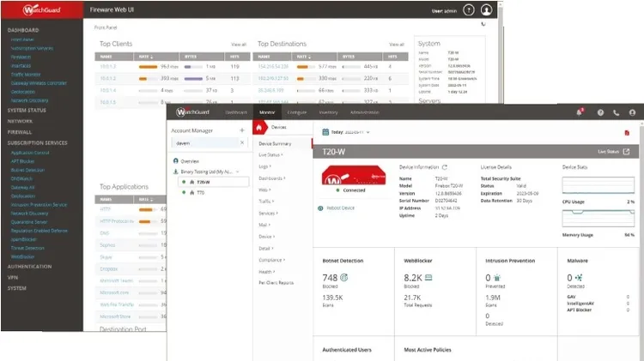The image size is (644, 361).
Task: Click the CPU Usage graph
Action: point(598,185)
